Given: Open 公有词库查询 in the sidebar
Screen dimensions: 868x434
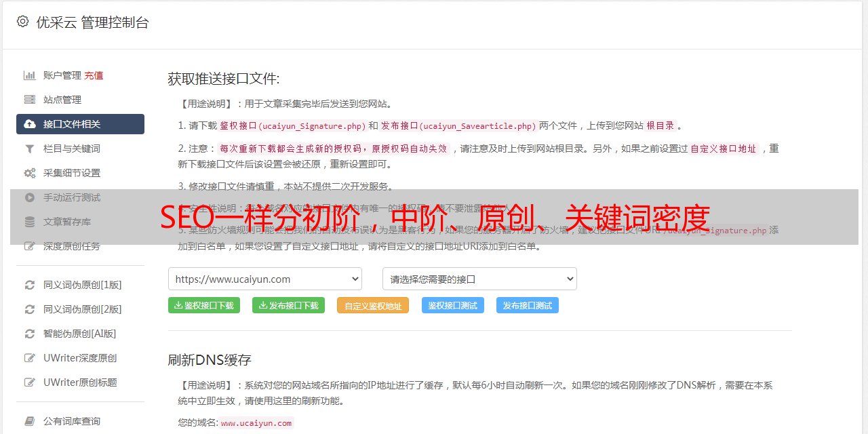Looking at the screenshot, I should [x=72, y=421].
